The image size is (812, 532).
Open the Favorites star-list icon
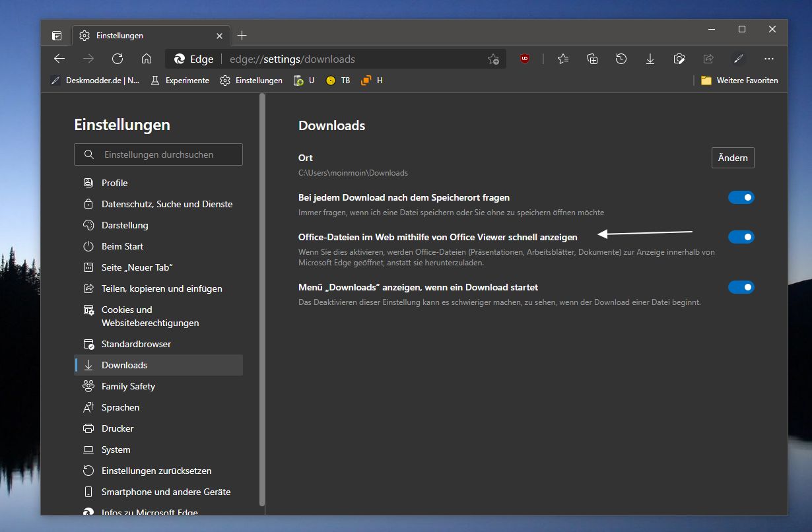(x=563, y=59)
